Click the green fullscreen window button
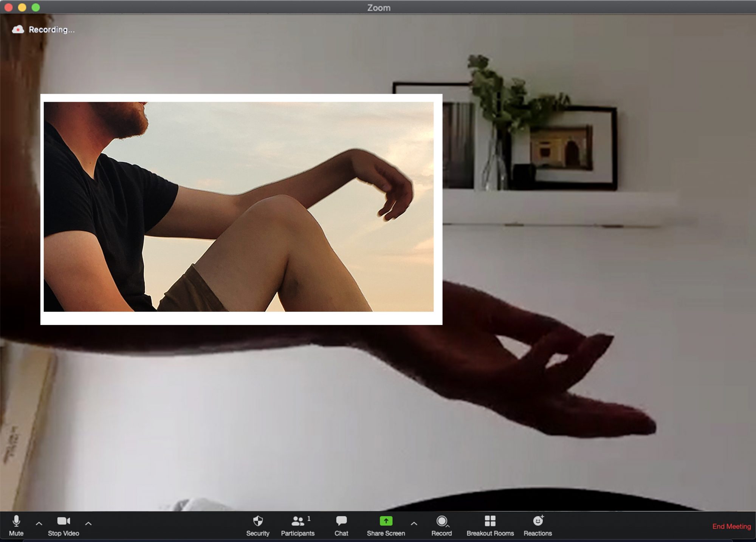Viewport: 756px width, 542px height. [x=36, y=8]
